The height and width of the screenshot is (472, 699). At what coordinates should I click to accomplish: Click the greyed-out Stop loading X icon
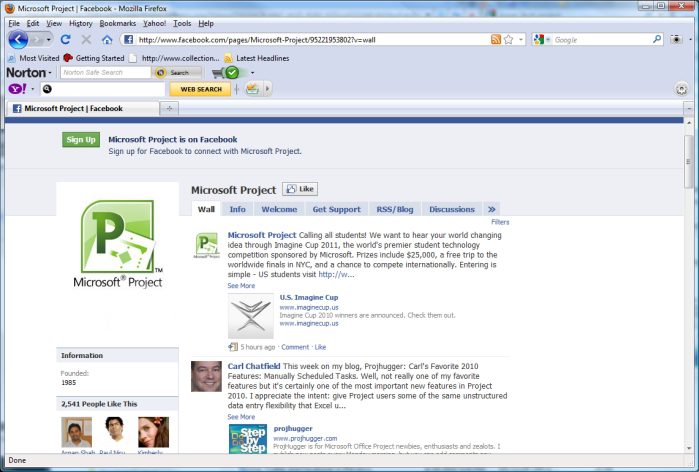(x=86, y=40)
